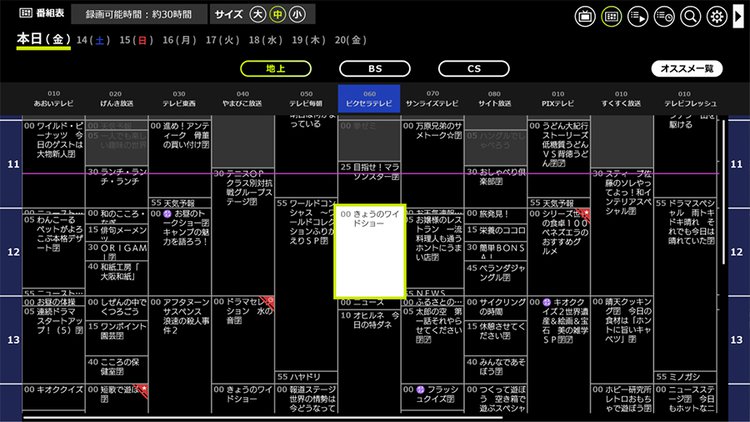Click the program guide grid icon
Screen dimensions: 750x422
point(611,16)
